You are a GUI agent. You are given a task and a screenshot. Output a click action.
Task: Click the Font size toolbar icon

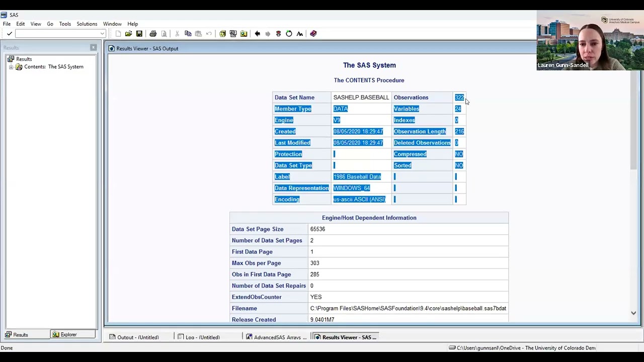tap(299, 34)
